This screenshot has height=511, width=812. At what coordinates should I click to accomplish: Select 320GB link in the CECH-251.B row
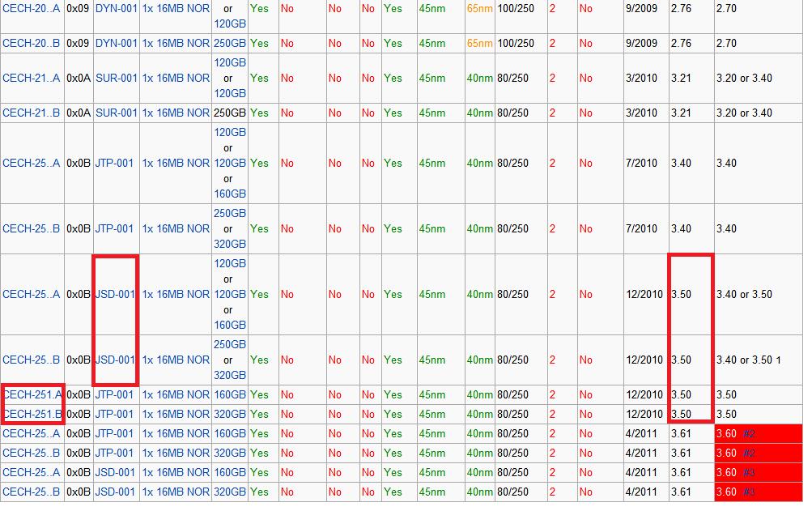tap(230, 415)
